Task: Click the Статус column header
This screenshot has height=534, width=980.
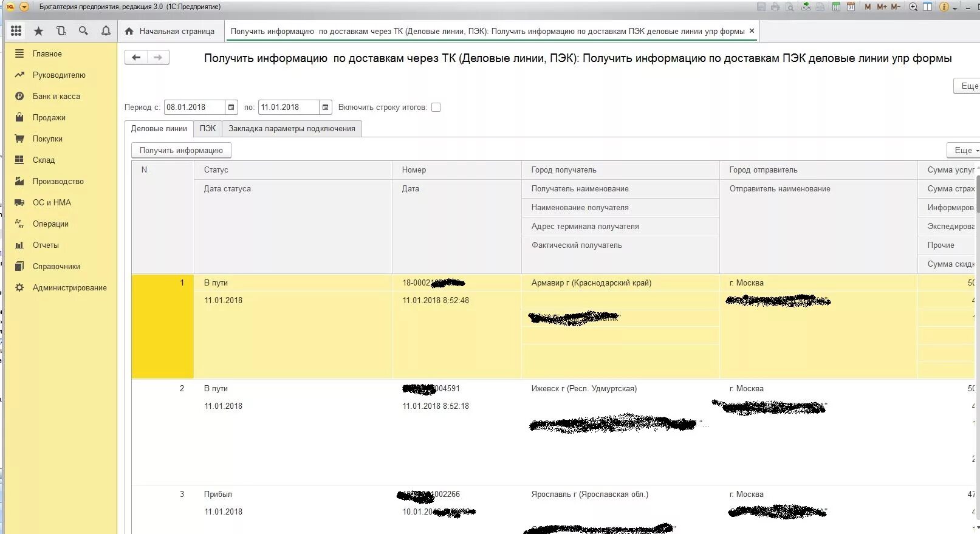Action: [x=293, y=170]
